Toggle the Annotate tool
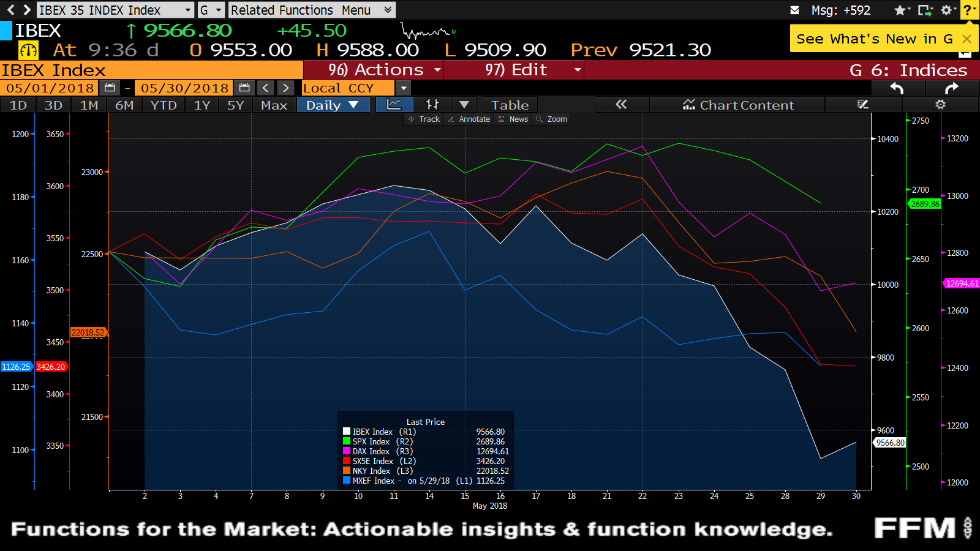 point(469,119)
